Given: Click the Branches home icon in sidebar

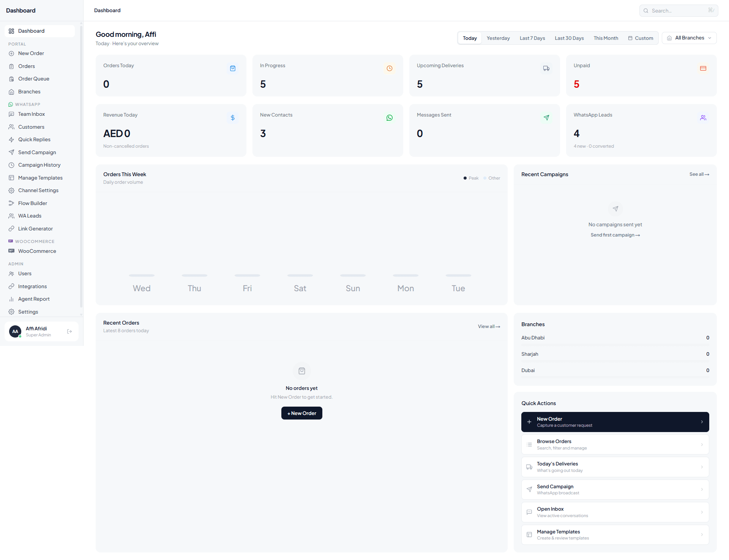Looking at the screenshot, I should pyautogui.click(x=11, y=92).
